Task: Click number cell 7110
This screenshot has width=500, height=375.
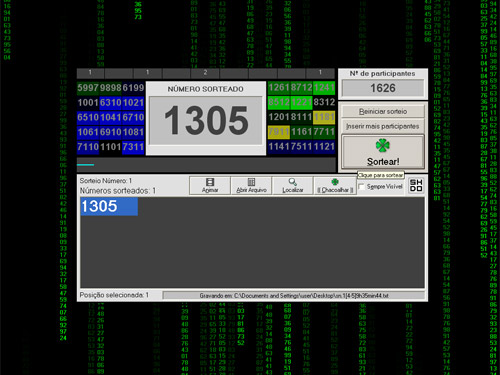Action: [x=88, y=147]
